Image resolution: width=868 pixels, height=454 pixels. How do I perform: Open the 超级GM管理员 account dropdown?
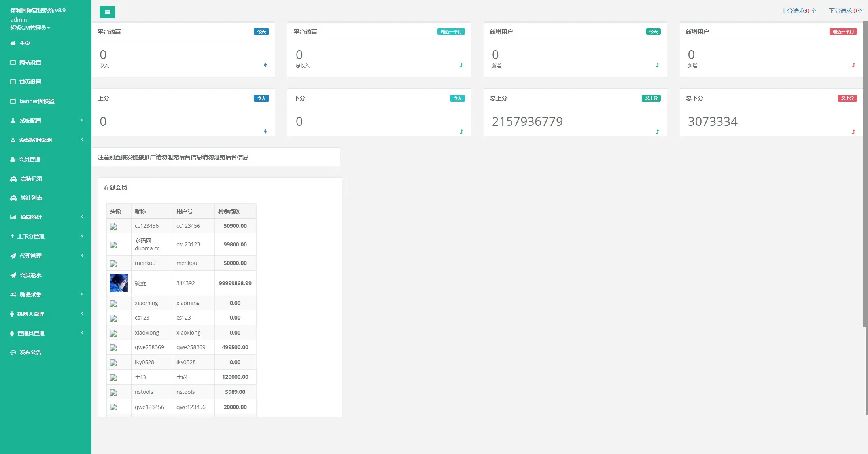point(30,28)
